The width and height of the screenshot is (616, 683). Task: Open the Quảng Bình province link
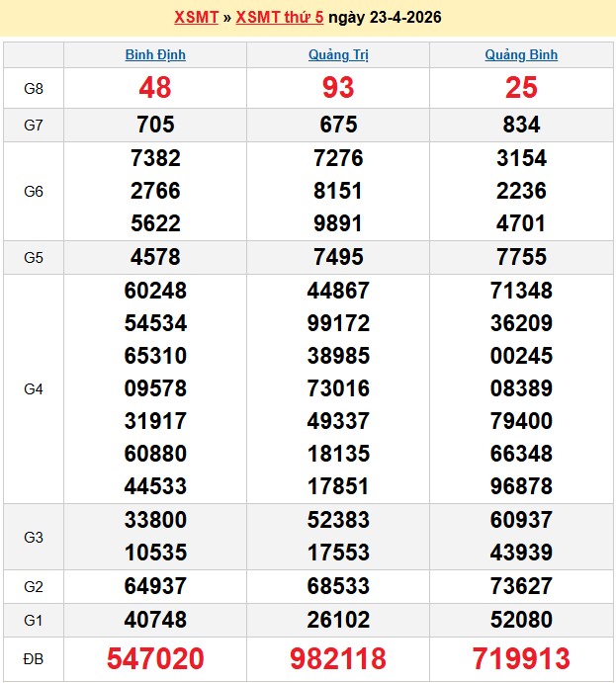(x=521, y=54)
